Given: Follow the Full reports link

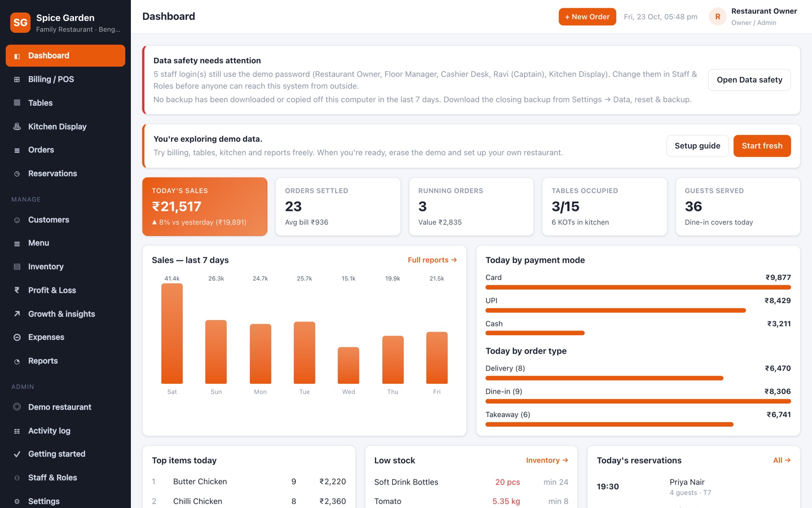Looking at the screenshot, I should tap(432, 260).
